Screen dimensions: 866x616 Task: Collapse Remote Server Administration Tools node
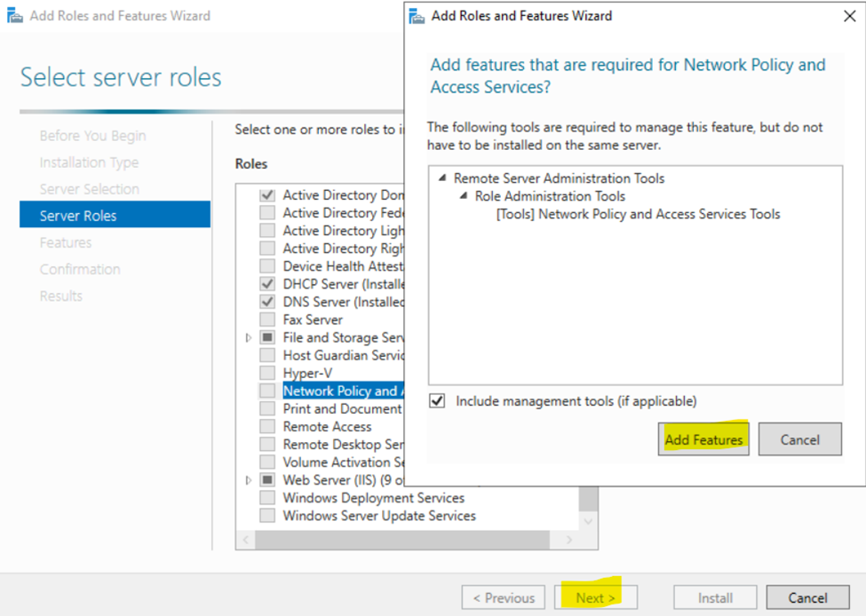pos(441,178)
